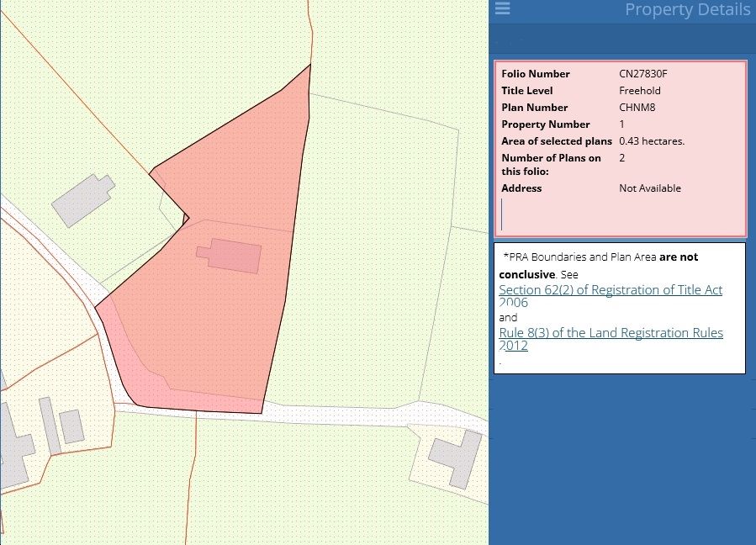Click the grey building in the upper-left field

(82, 200)
